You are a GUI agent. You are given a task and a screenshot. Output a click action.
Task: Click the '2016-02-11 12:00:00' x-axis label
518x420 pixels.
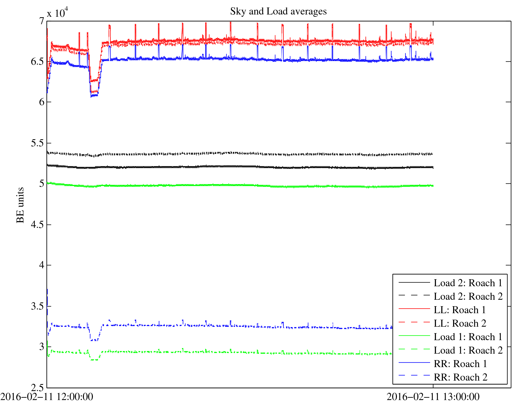pyautogui.click(x=47, y=397)
